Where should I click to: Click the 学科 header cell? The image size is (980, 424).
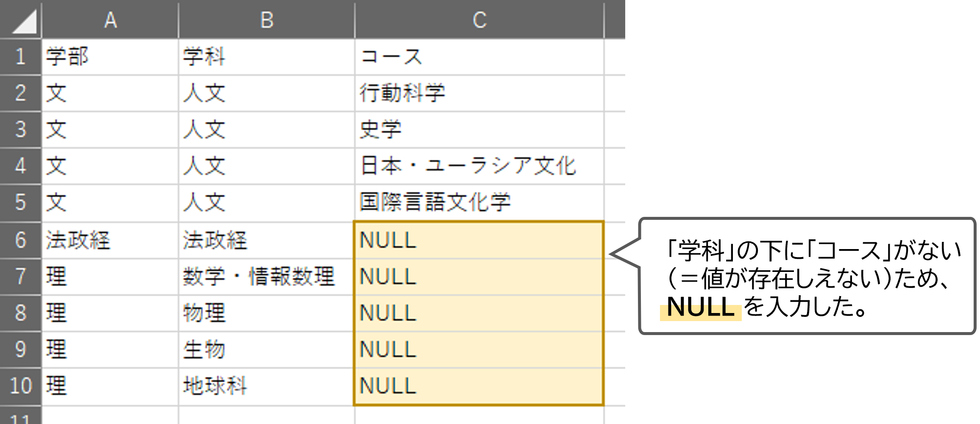click(266, 57)
